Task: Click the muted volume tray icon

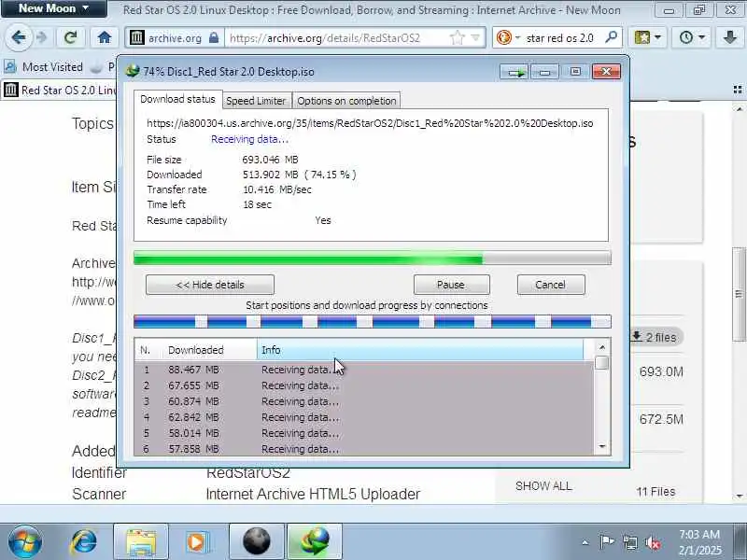Action: [653, 542]
